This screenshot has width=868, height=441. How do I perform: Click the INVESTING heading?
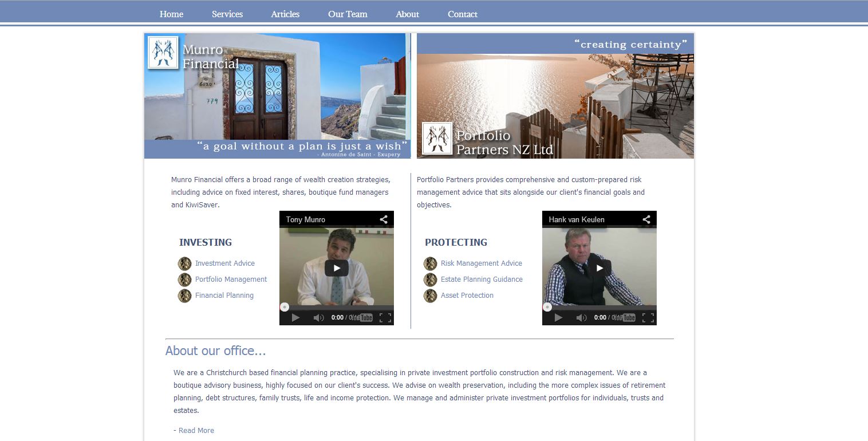(206, 242)
